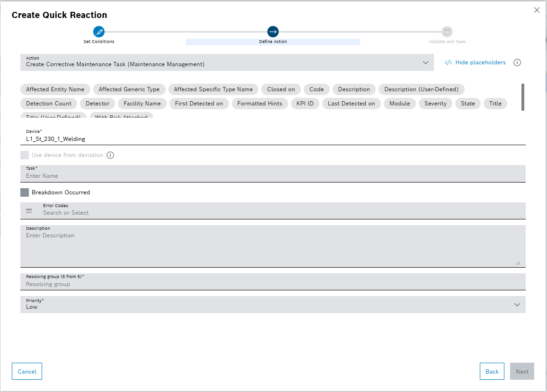Select the Set Conditions step label
This screenshot has height=392, width=547.
(99, 41)
